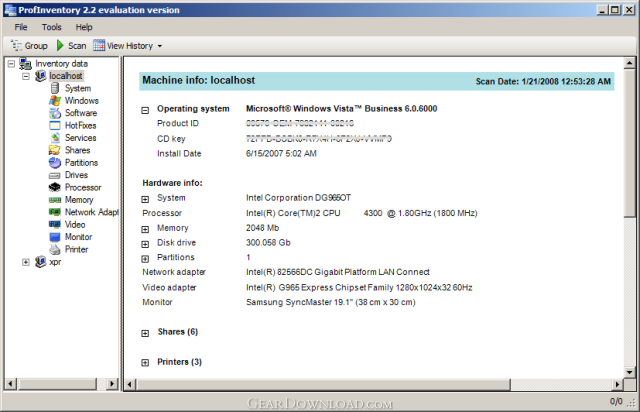Click the details pane horizontal scrollbar thumb

(323, 384)
